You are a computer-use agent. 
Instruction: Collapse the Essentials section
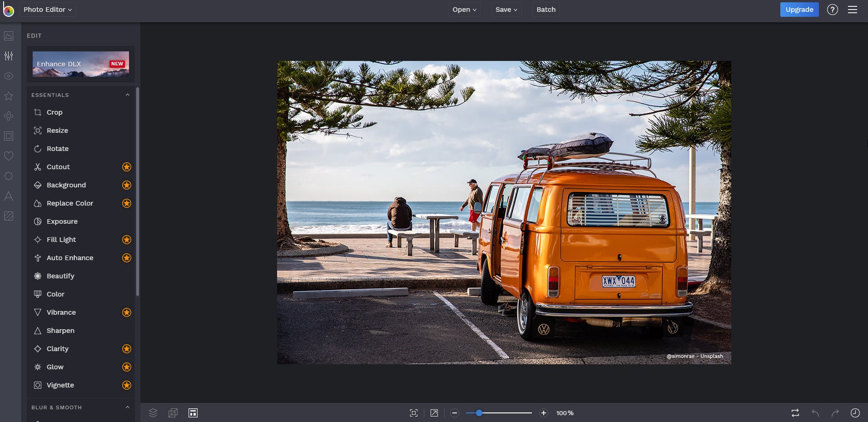pos(127,95)
